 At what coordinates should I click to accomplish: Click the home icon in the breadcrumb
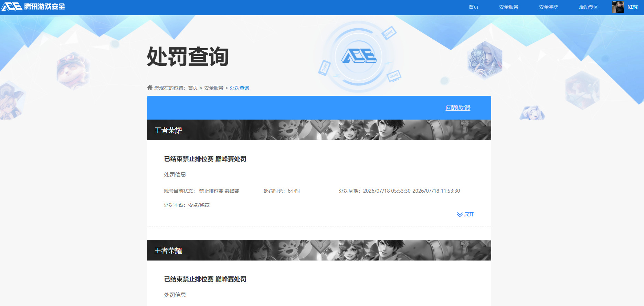coord(150,88)
